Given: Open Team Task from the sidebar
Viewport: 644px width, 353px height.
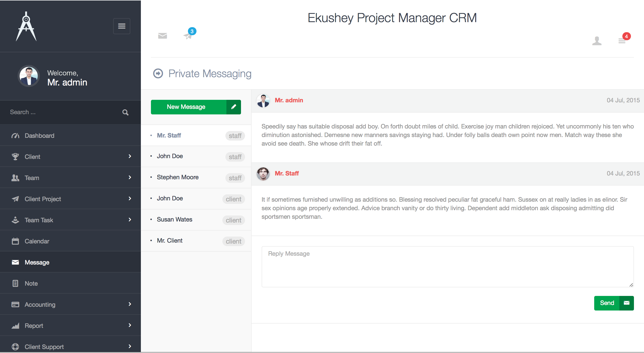Looking at the screenshot, I should (39, 220).
